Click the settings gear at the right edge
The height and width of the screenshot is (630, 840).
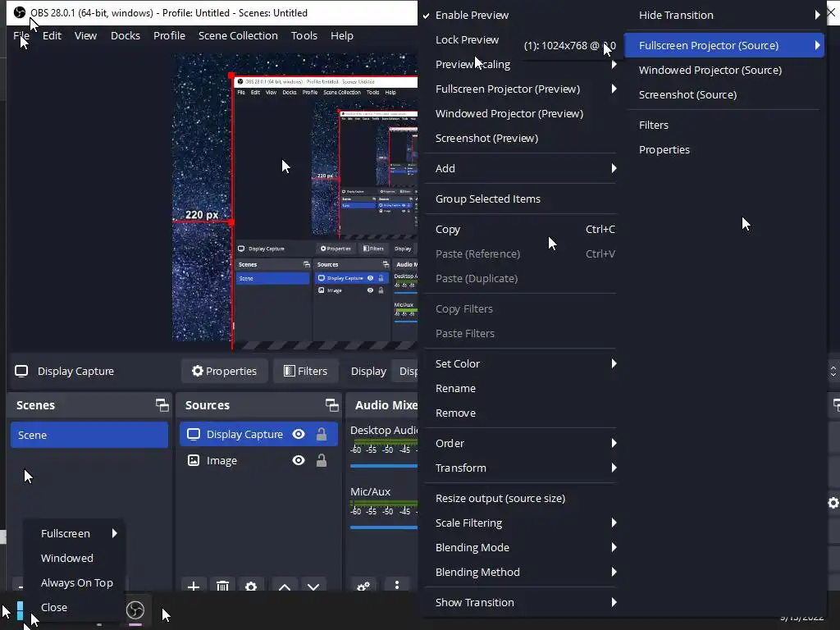click(833, 503)
